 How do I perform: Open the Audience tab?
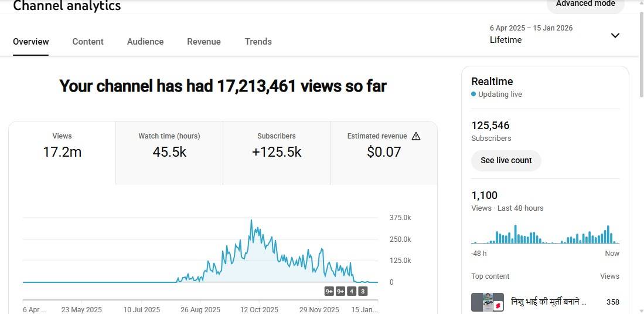click(x=145, y=42)
